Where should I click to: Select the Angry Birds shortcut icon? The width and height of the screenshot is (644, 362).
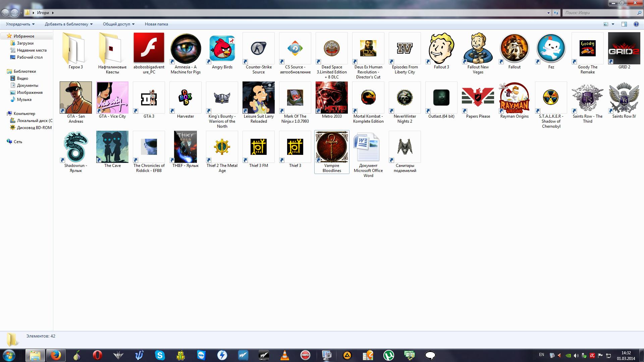[x=222, y=49]
